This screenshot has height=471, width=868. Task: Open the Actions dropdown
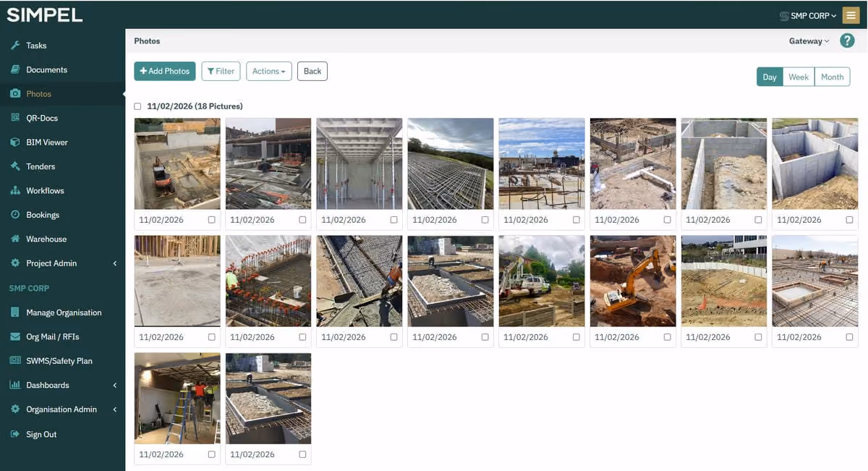click(x=269, y=71)
